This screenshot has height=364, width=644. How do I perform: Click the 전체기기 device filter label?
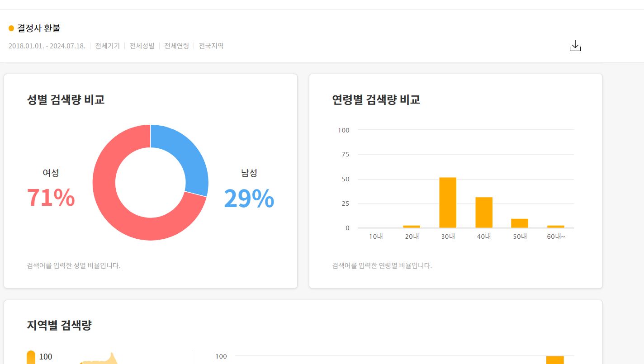[x=107, y=46]
